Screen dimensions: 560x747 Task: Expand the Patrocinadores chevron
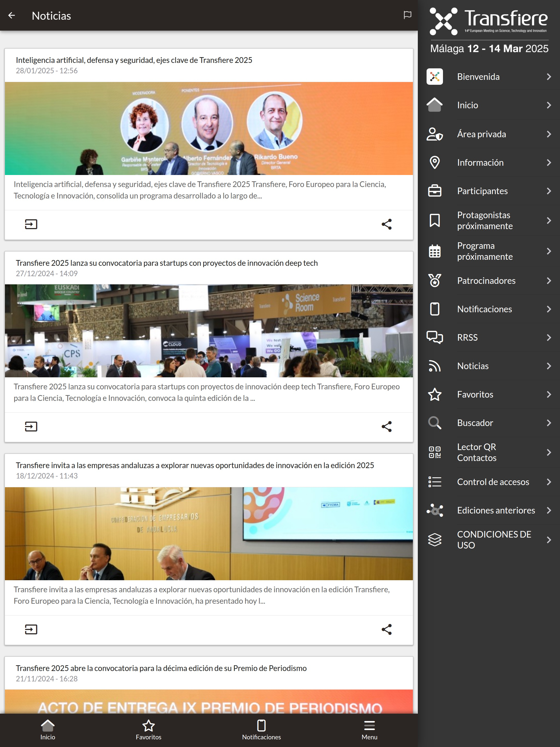[549, 281]
